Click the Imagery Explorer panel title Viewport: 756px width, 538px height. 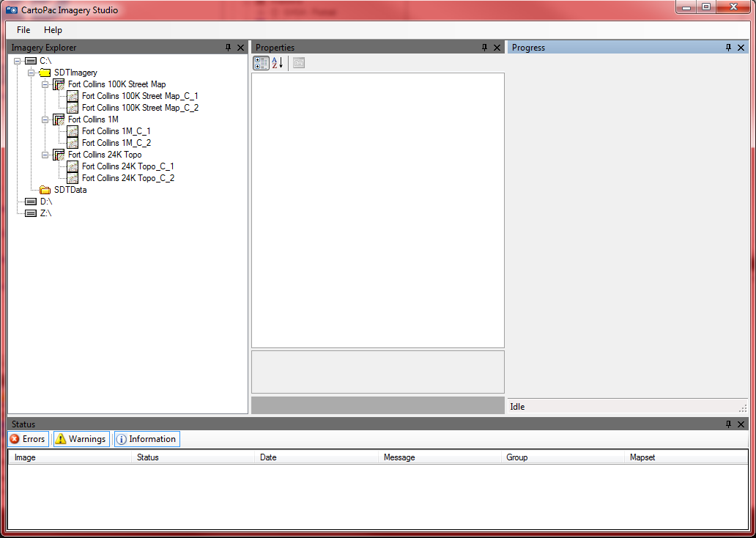coord(44,48)
